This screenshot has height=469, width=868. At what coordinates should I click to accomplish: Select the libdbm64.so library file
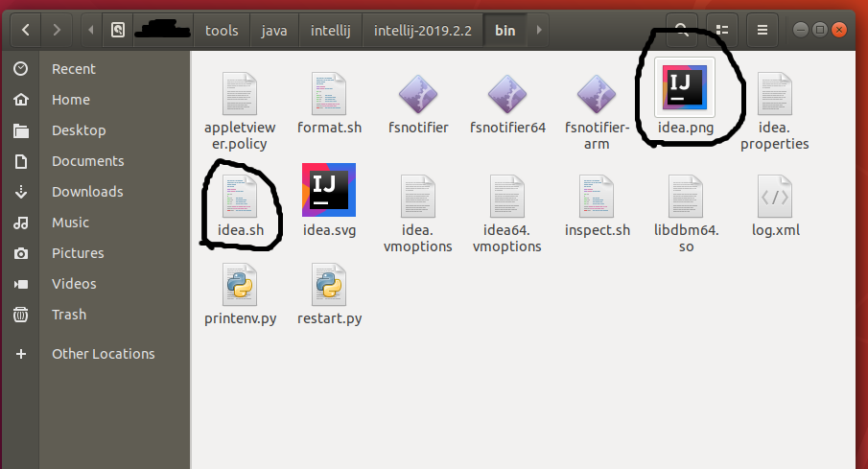coord(686,214)
